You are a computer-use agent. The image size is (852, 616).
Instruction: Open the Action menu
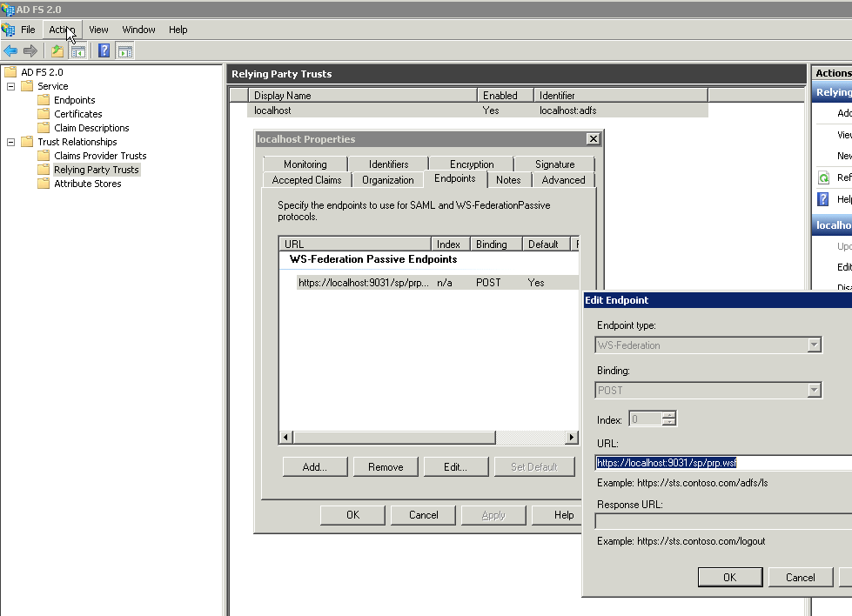pos(62,29)
